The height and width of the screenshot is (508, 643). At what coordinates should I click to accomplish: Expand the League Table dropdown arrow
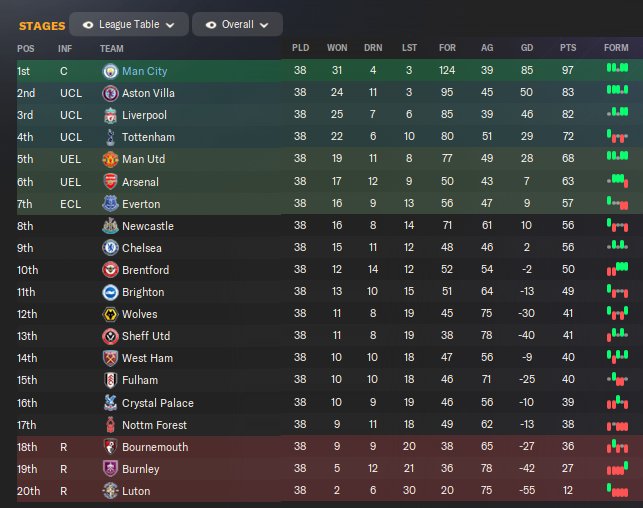[x=170, y=24]
